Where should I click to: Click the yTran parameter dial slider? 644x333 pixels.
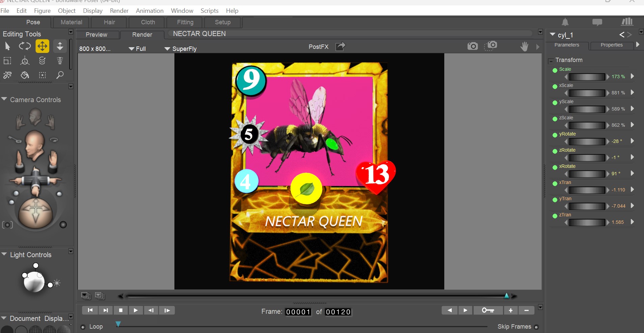pyautogui.click(x=587, y=206)
